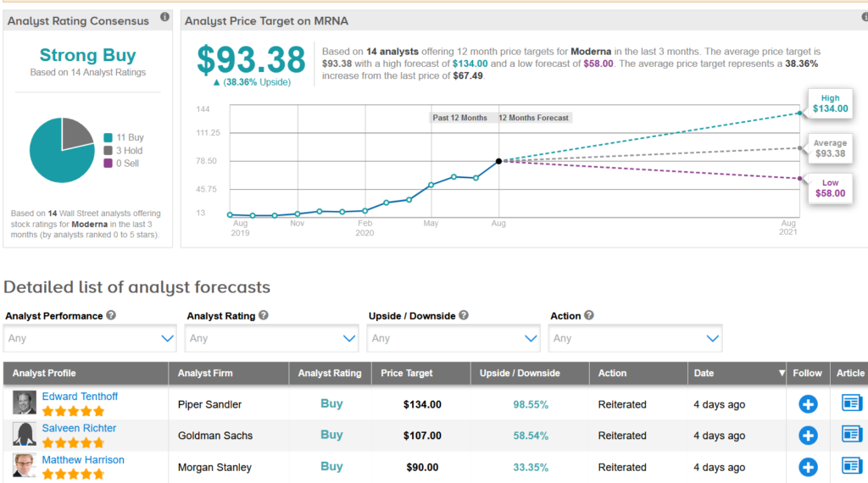Open article icon in Goldman Sachs row
The height and width of the screenshot is (483, 868).
[x=851, y=435]
